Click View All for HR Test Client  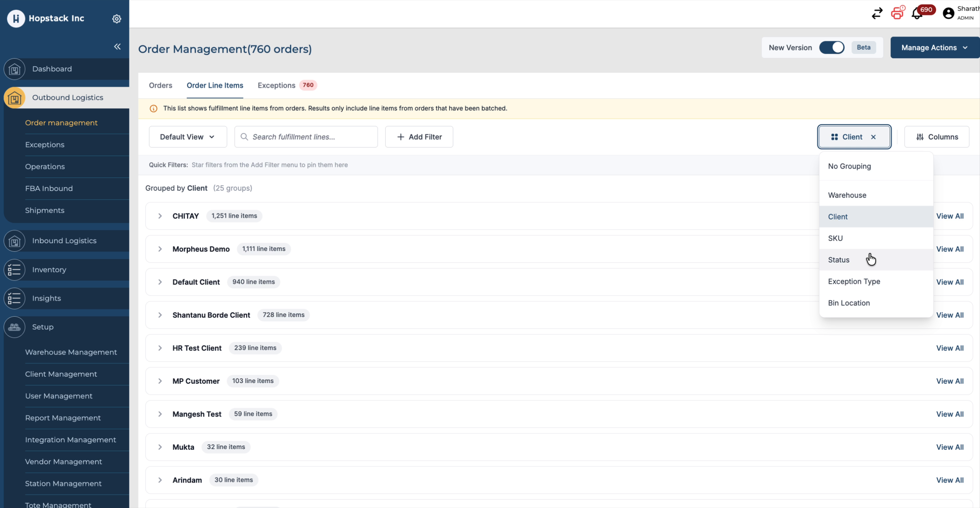click(x=950, y=348)
